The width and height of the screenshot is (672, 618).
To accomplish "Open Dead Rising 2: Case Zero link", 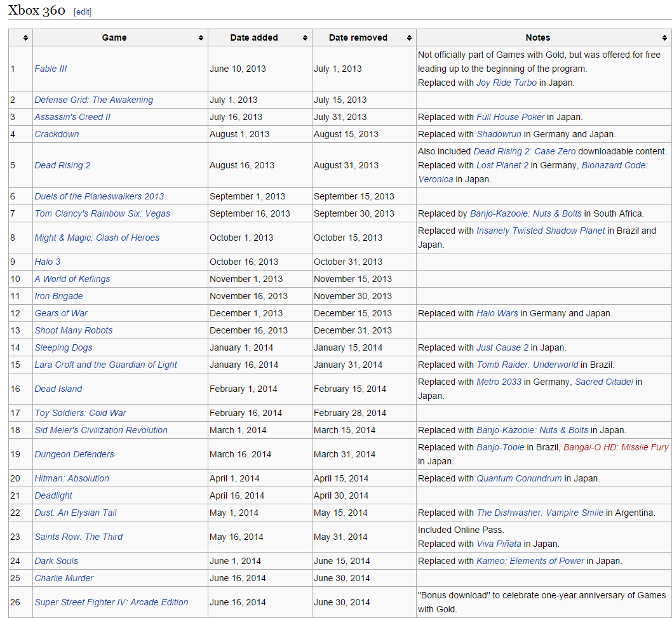I will tap(525, 151).
